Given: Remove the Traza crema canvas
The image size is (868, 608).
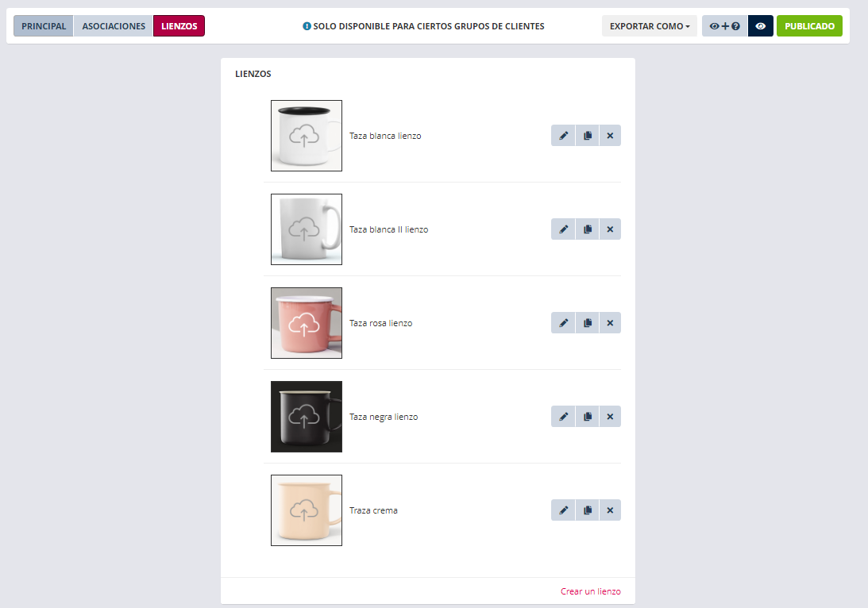Looking at the screenshot, I should pyautogui.click(x=610, y=510).
